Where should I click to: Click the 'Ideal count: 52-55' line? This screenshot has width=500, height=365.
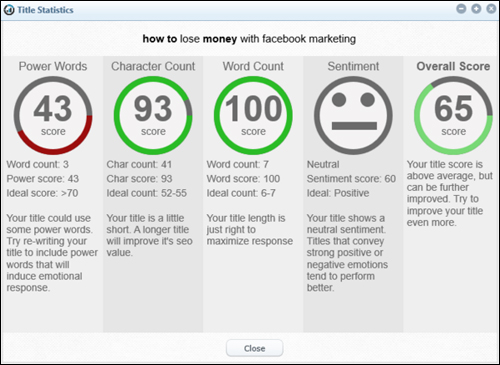pos(147,193)
